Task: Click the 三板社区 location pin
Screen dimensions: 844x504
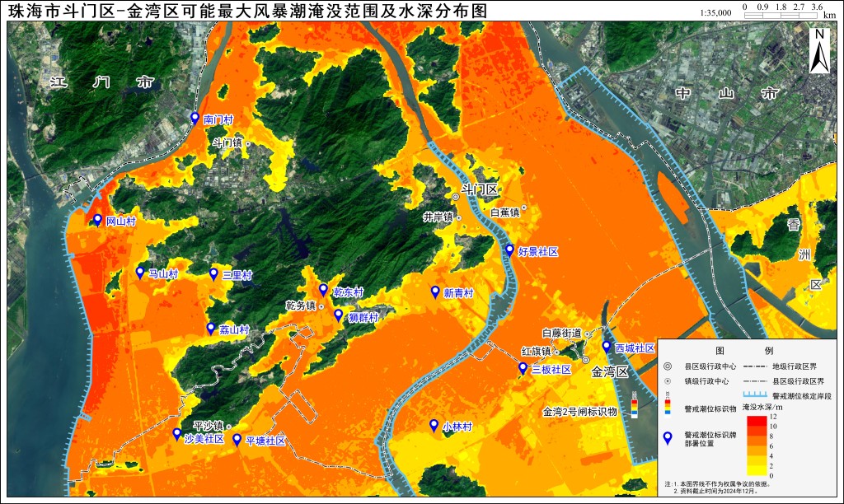Action: point(522,368)
